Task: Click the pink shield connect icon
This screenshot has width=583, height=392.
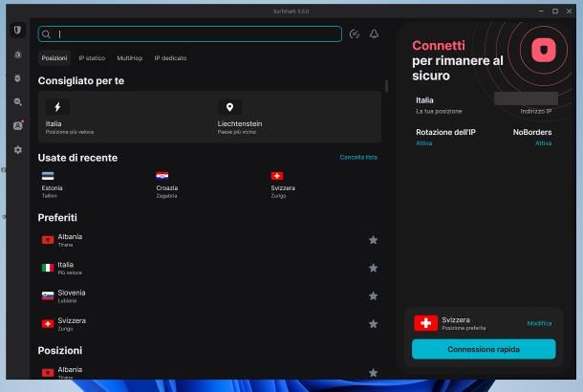Action: click(x=544, y=50)
